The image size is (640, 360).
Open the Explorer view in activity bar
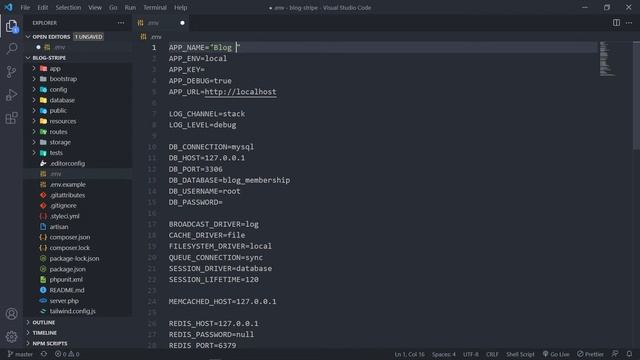[x=11, y=26]
